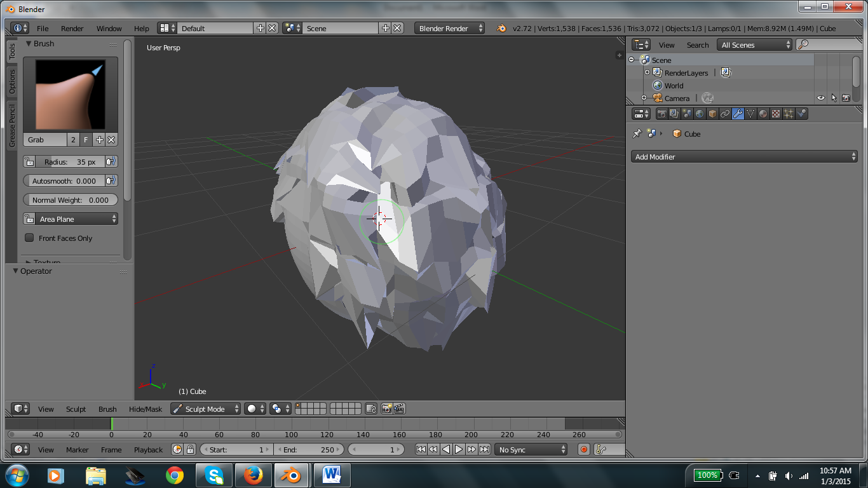Screen dimensions: 868x488
Task: Jump to the end frame button
Action: pyautogui.click(x=484, y=449)
